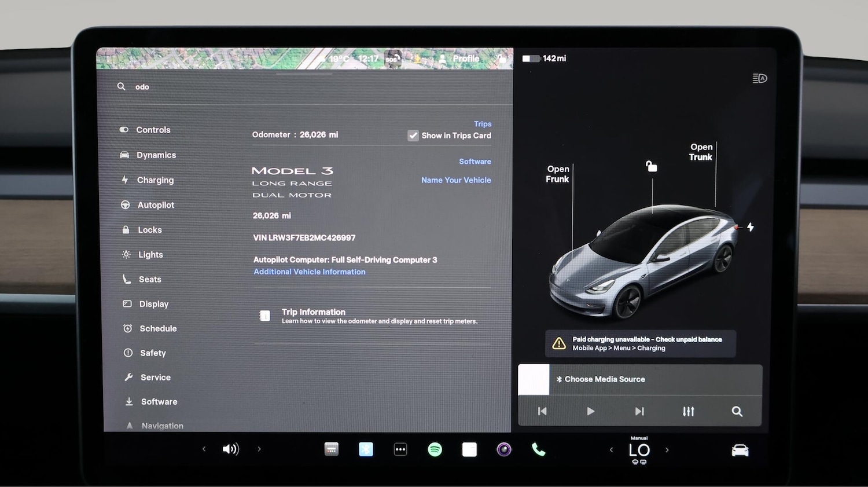Open the camera app in the dock
Screen dimensions: 868x487
point(504,449)
